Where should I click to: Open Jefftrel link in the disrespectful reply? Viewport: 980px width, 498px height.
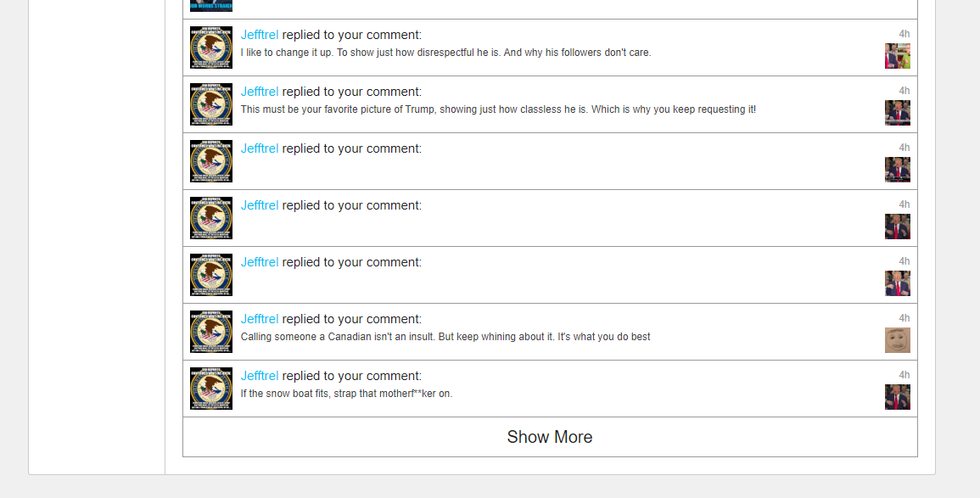260,35
